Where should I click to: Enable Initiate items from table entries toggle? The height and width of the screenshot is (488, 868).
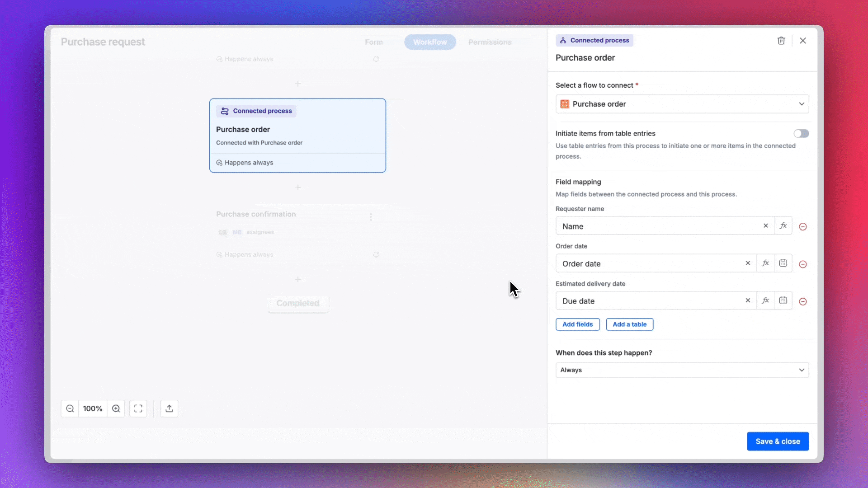pos(801,133)
